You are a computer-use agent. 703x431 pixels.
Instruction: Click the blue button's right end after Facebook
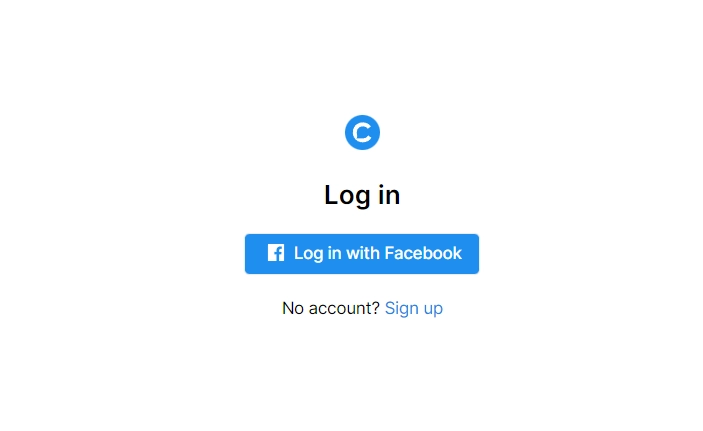click(x=470, y=254)
